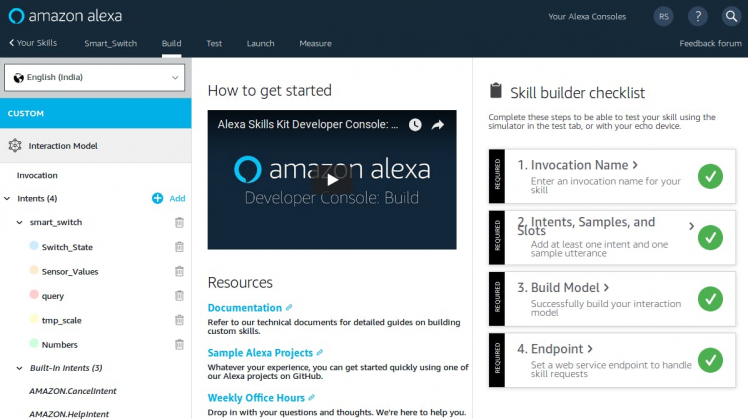Click the Skill builder checklist clipboard icon
Screen dimensions: 748x419
click(496, 90)
